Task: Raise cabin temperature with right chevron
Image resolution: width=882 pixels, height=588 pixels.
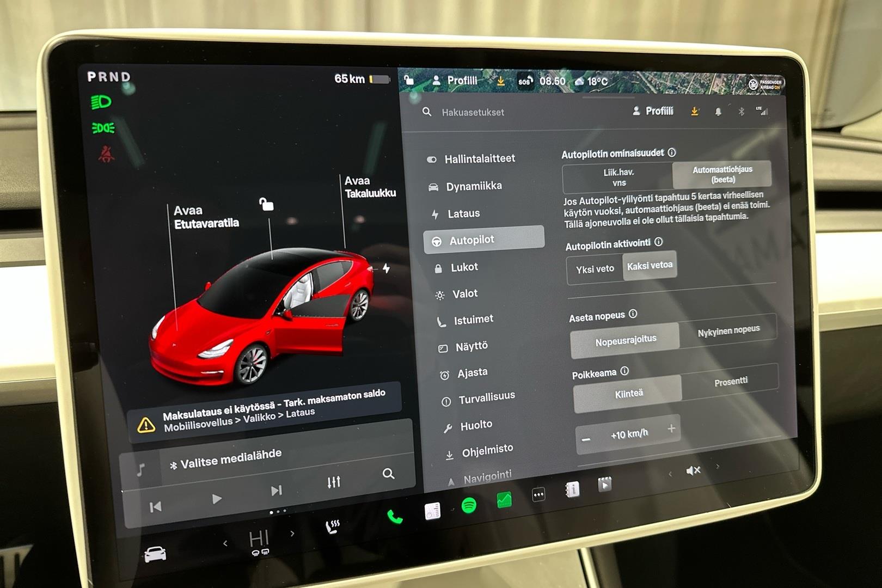Action: (x=292, y=534)
